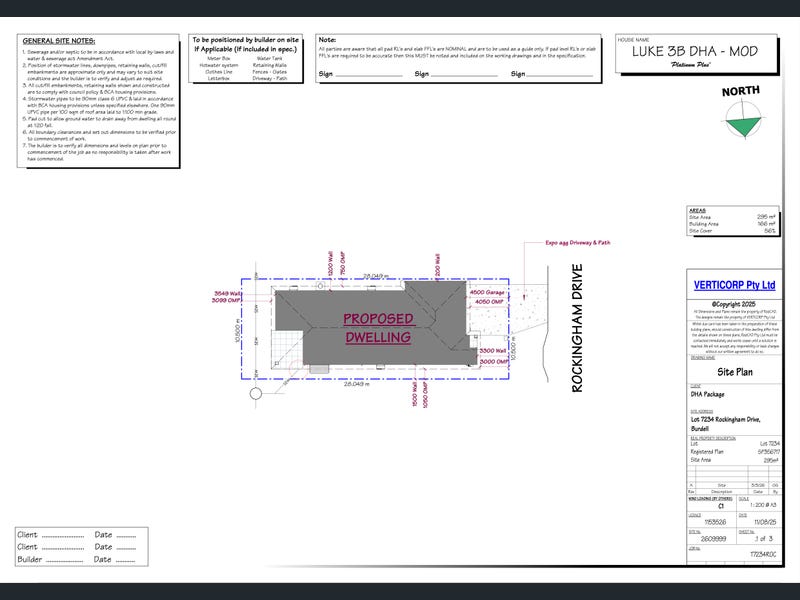Select the Meter Box list item

(x=218, y=59)
